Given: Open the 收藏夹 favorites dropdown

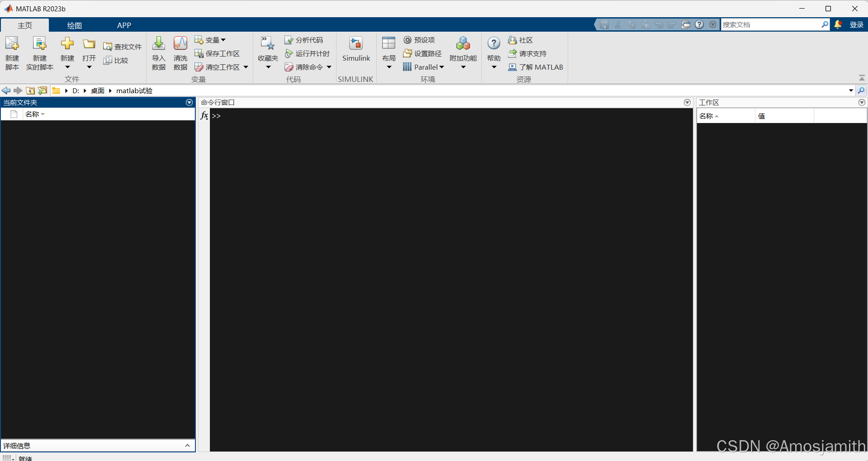Looking at the screenshot, I should tap(268, 67).
